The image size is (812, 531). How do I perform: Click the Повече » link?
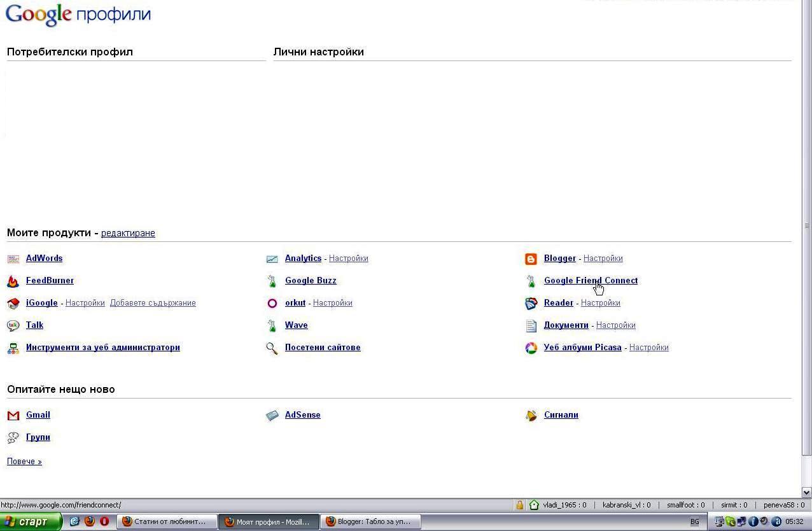click(x=24, y=462)
